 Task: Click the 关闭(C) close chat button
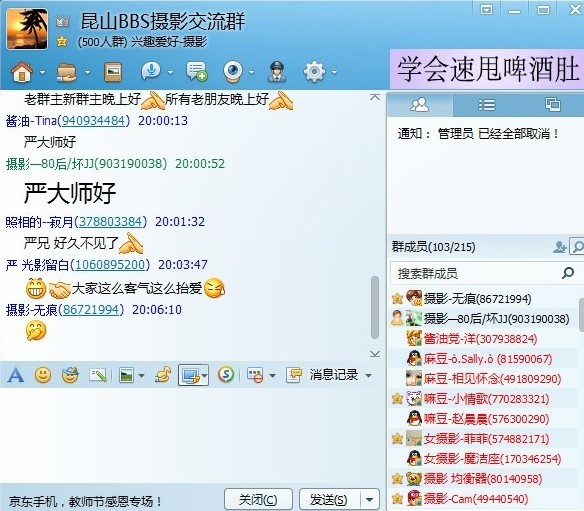coord(258,499)
